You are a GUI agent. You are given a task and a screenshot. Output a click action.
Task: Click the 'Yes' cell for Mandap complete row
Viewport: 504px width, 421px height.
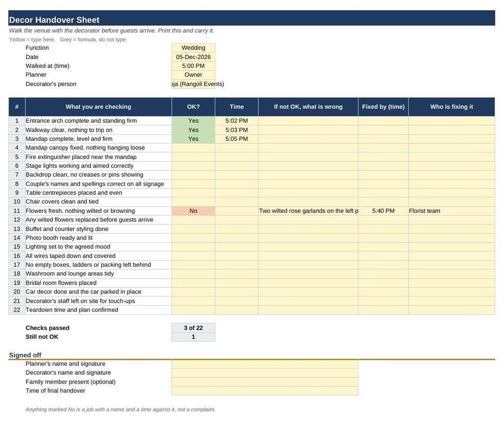pos(193,139)
